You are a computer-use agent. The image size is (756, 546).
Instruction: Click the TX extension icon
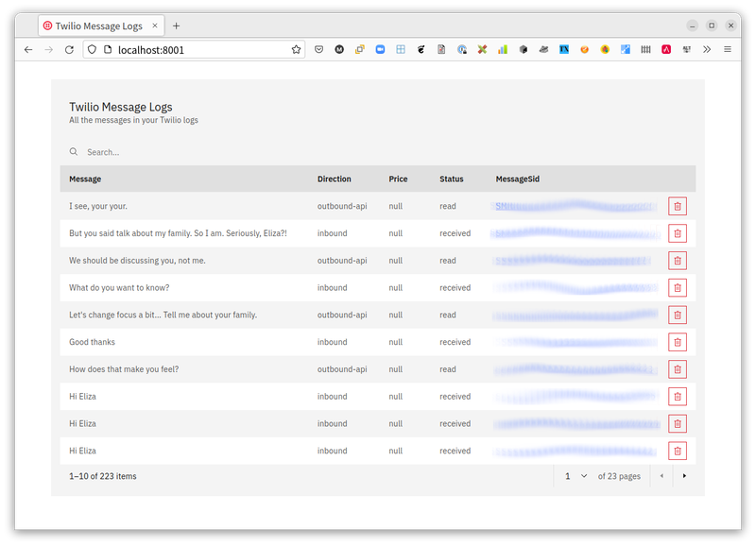564,49
